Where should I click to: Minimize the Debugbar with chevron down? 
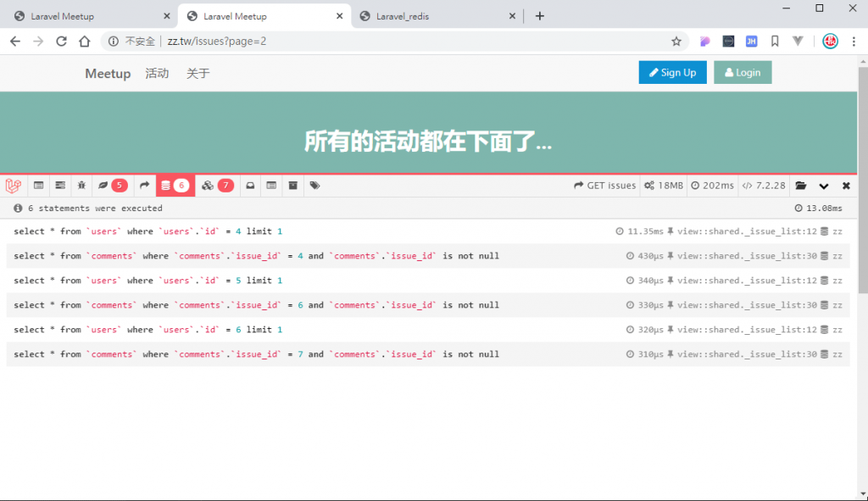point(824,186)
